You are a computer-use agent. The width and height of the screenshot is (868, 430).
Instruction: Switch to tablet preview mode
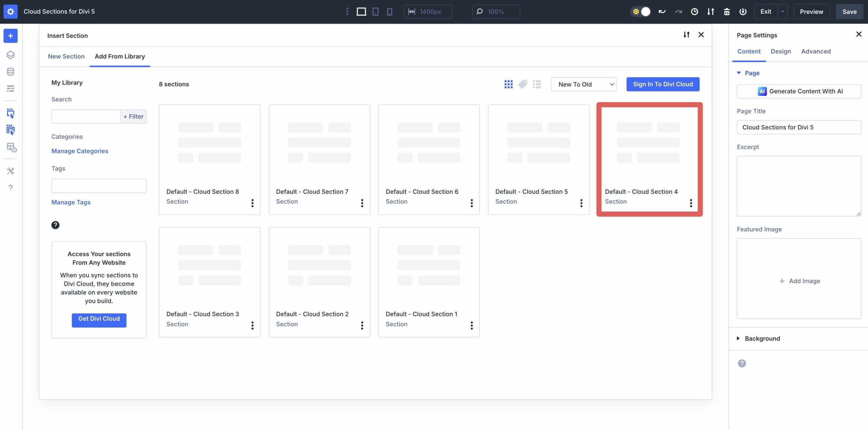click(375, 11)
